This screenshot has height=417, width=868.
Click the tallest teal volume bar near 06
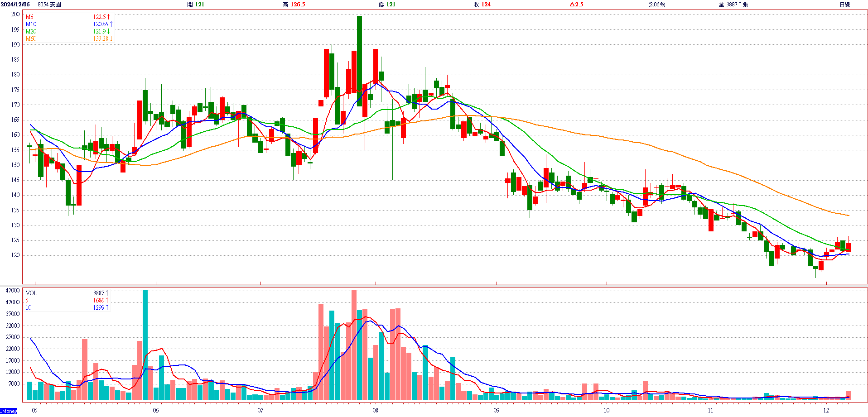(x=145, y=345)
